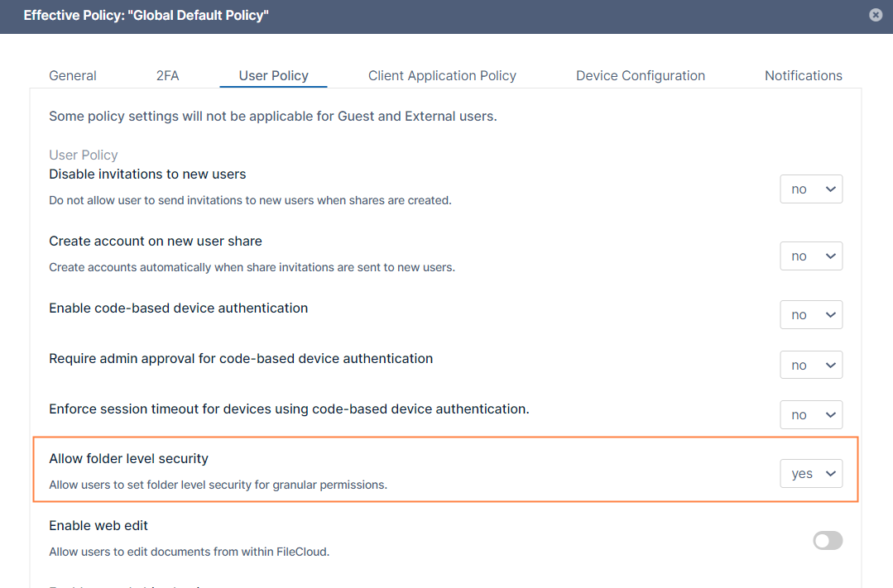
Task: Go to Client Application Policy tab
Action: click(442, 75)
